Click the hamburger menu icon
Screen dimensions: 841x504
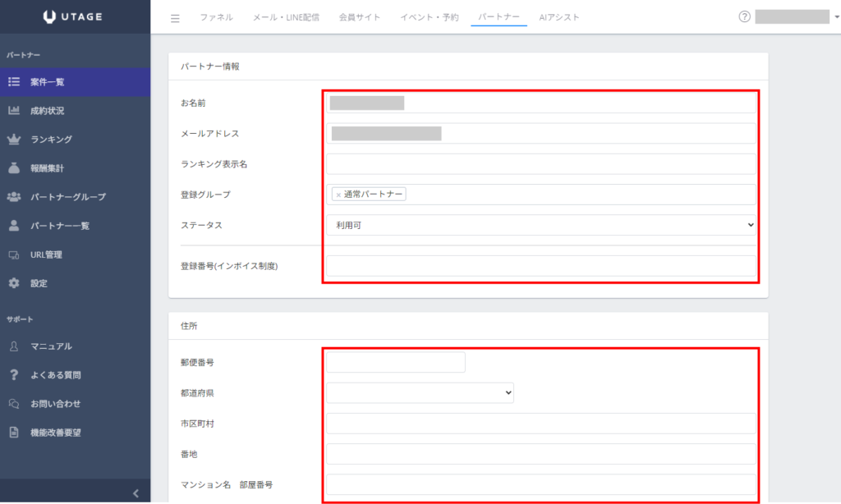click(175, 17)
